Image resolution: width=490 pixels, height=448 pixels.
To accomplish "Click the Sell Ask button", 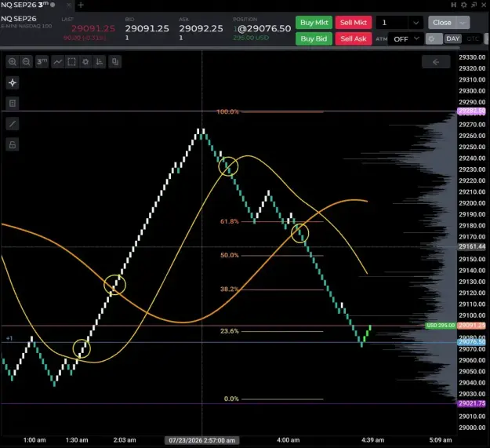I will (x=354, y=38).
